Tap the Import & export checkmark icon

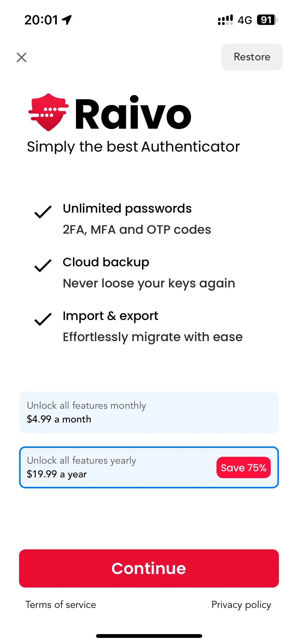(x=43, y=319)
